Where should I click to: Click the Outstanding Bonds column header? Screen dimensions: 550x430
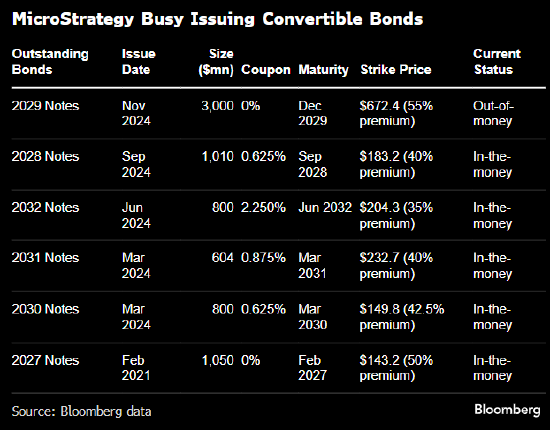tap(50, 62)
